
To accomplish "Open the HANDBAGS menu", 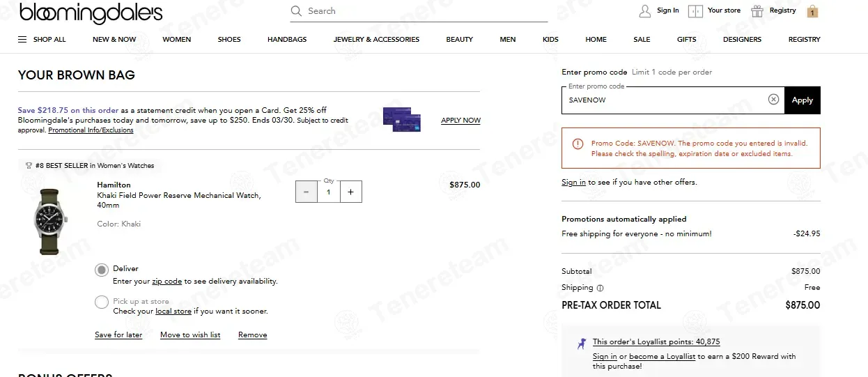I will point(287,40).
